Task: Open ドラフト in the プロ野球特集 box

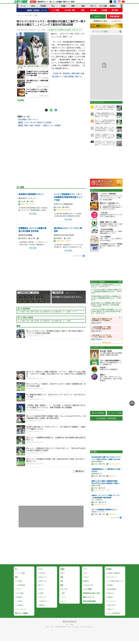Action: 75,312
